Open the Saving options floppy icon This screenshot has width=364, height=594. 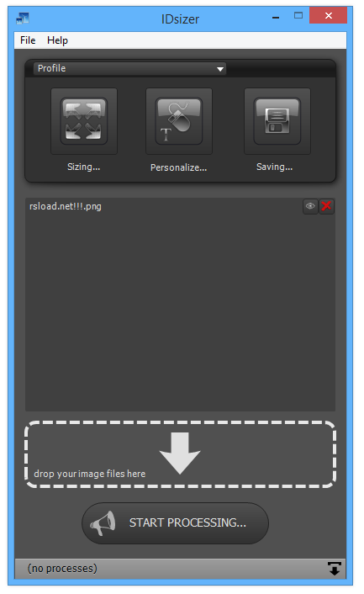click(x=277, y=121)
